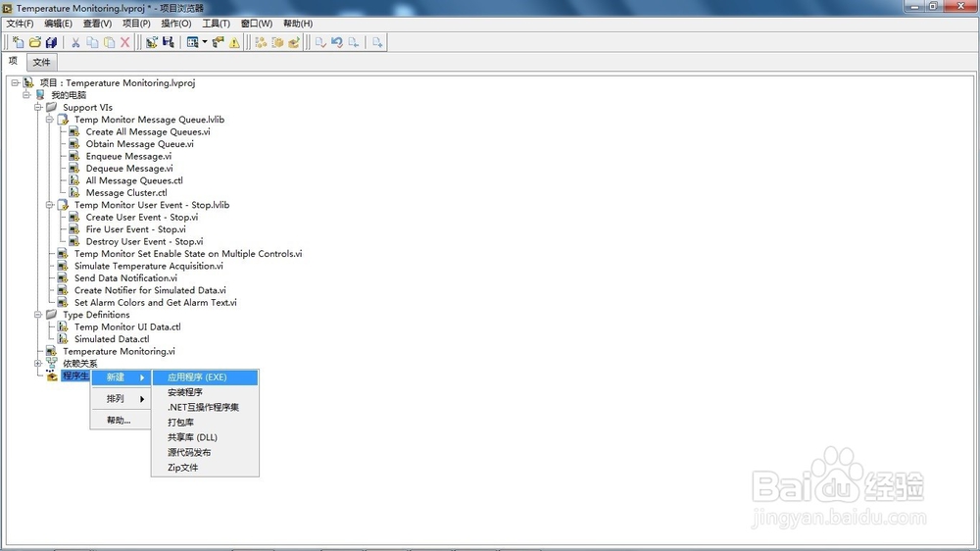Image resolution: width=980 pixels, height=551 pixels.
Task: Click the filter view grid icon
Action: (x=192, y=42)
